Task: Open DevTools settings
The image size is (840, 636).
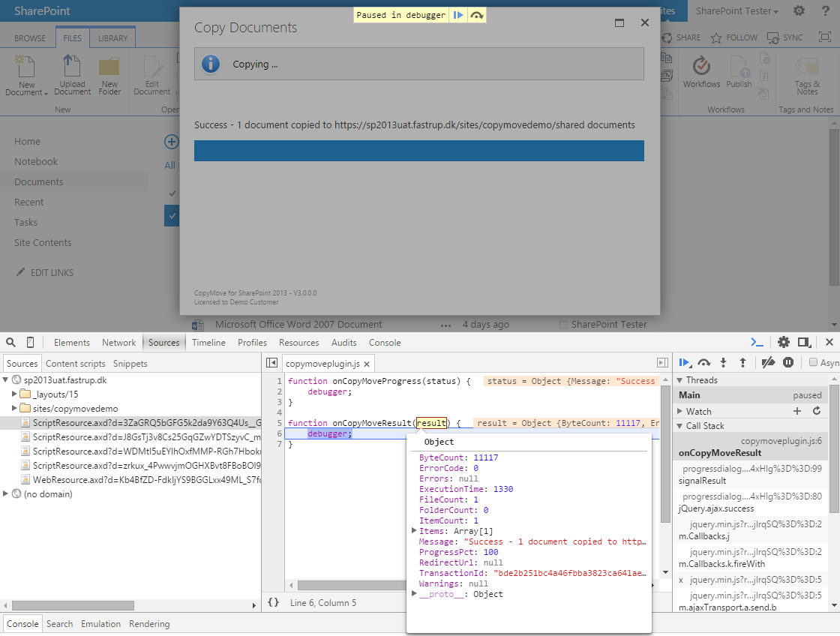Action: [784, 341]
